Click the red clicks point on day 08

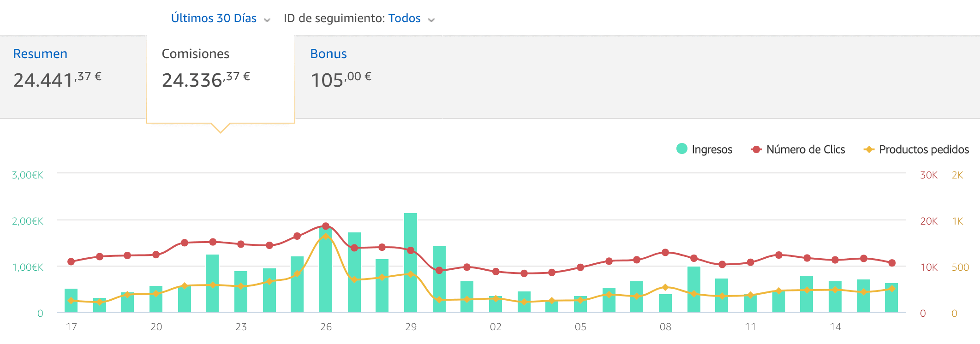pos(665,252)
